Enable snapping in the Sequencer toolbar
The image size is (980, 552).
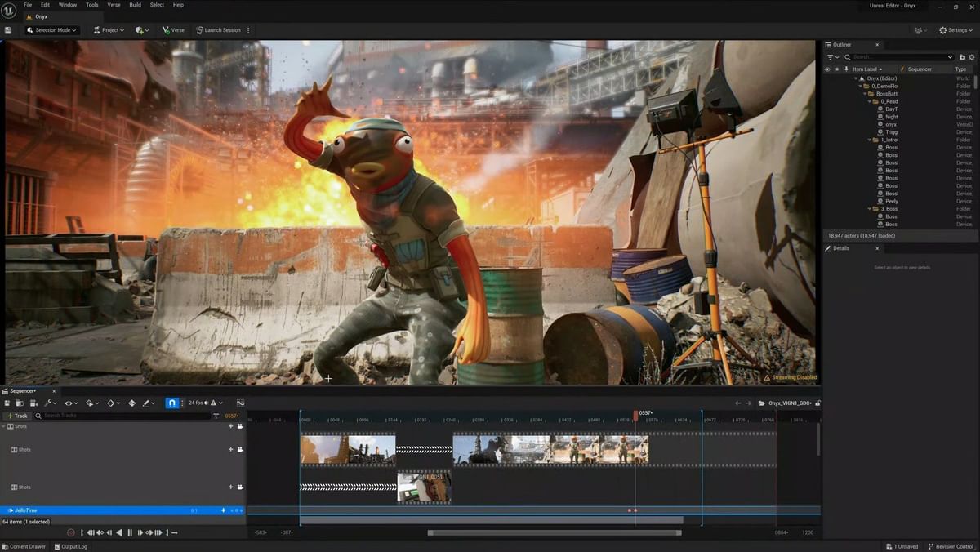171,403
